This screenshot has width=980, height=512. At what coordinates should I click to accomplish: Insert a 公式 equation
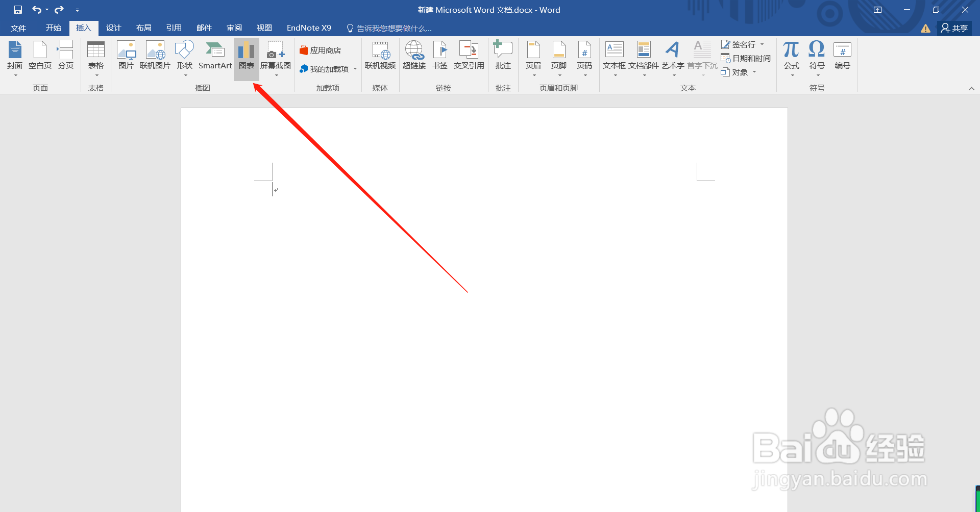point(792,59)
